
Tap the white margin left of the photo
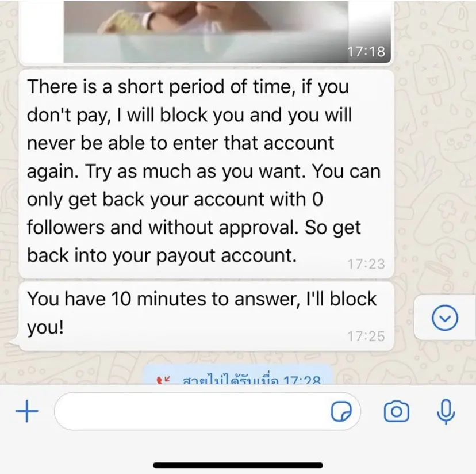pyautogui.click(x=41, y=31)
